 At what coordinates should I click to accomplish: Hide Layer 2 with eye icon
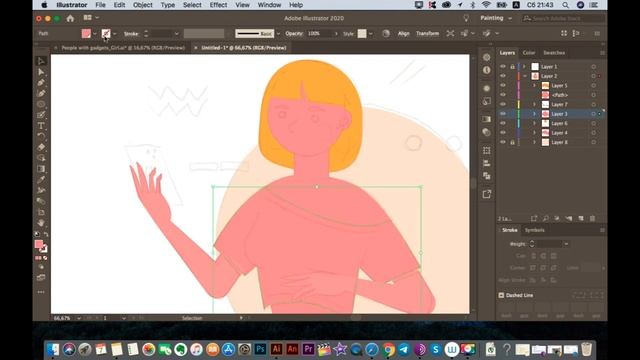502,76
